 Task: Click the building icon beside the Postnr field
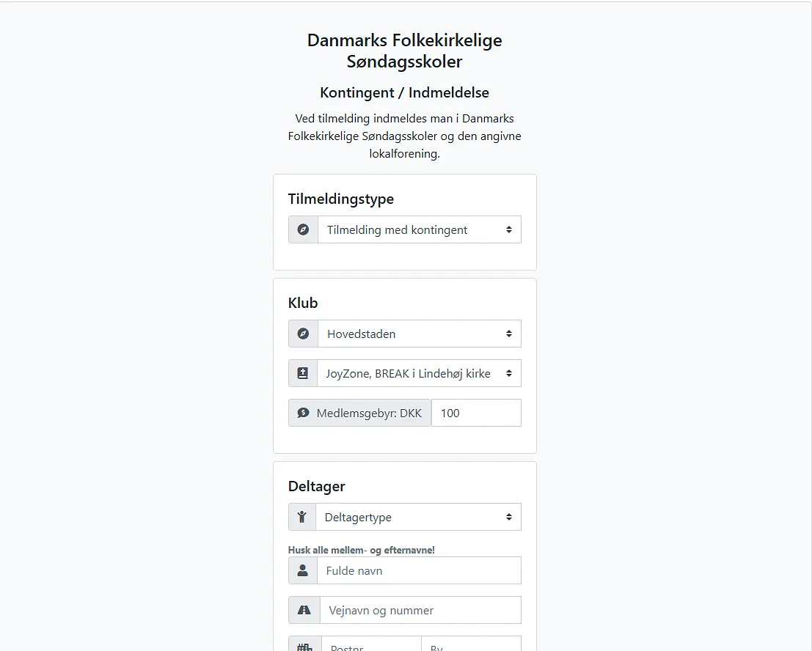[304, 647]
